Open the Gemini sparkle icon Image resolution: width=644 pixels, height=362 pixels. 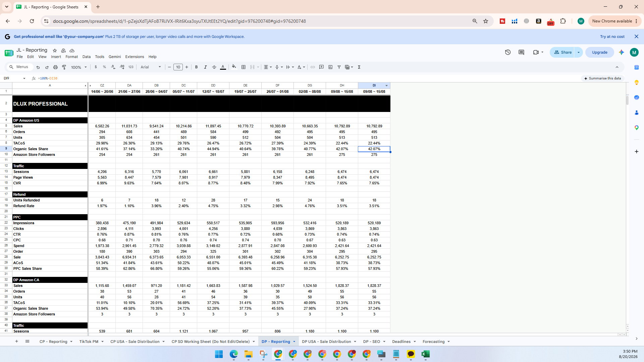pos(622,52)
